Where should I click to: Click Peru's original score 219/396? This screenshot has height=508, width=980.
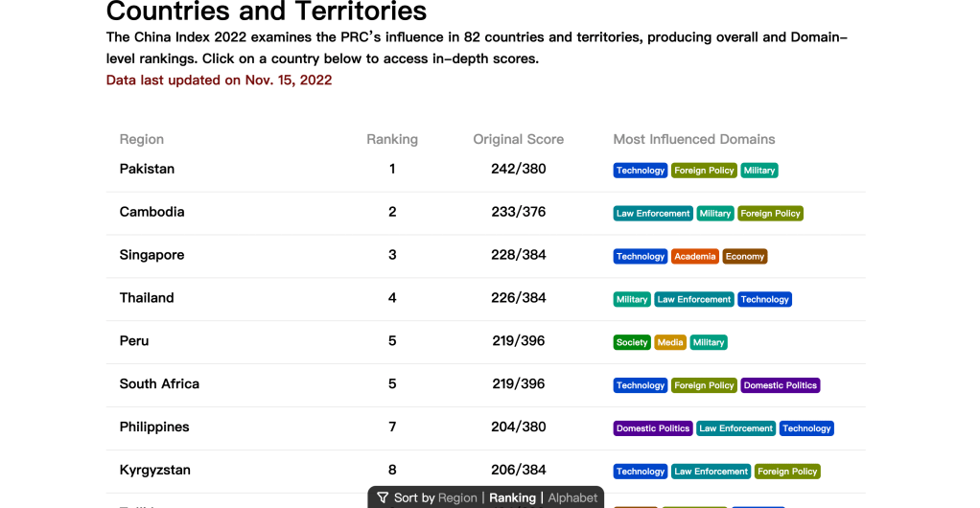click(518, 340)
